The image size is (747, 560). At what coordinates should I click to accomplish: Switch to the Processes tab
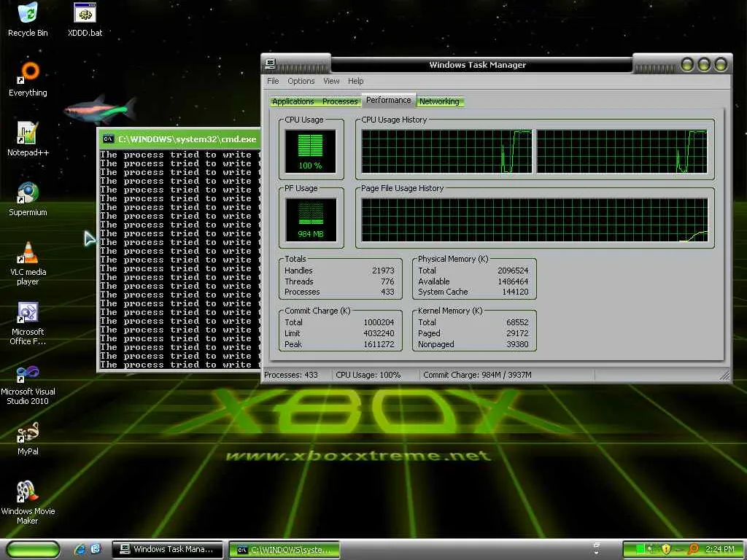(340, 101)
